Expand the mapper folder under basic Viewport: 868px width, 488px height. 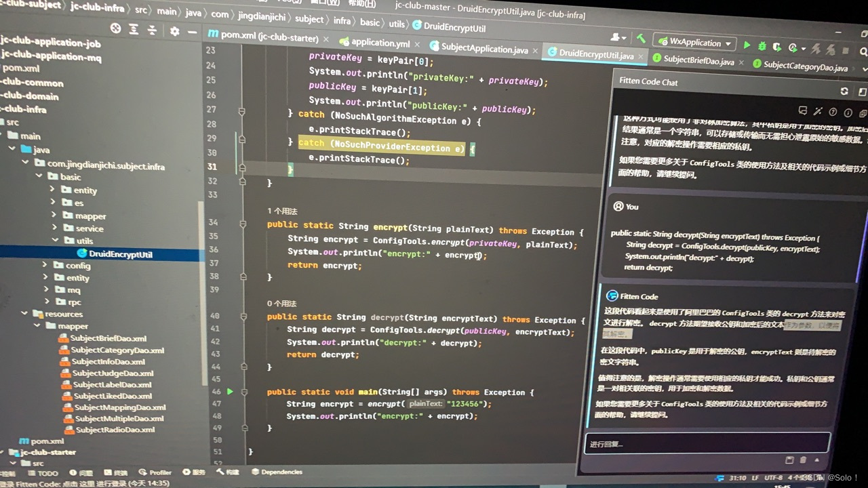(x=52, y=215)
